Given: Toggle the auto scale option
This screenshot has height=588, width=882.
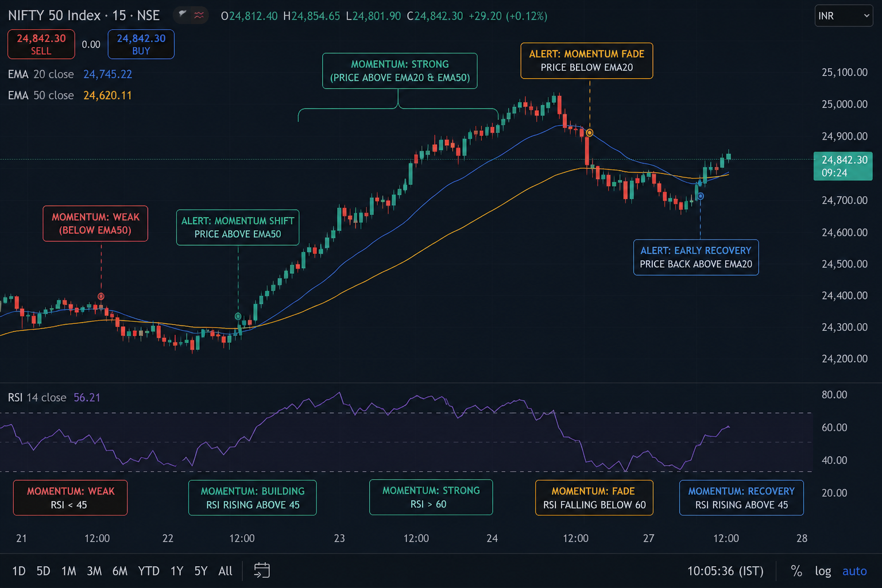Looking at the screenshot, I should [854, 571].
